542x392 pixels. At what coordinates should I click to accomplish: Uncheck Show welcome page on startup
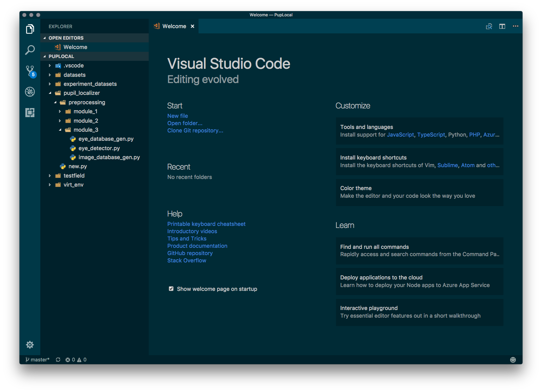[171, 288]
